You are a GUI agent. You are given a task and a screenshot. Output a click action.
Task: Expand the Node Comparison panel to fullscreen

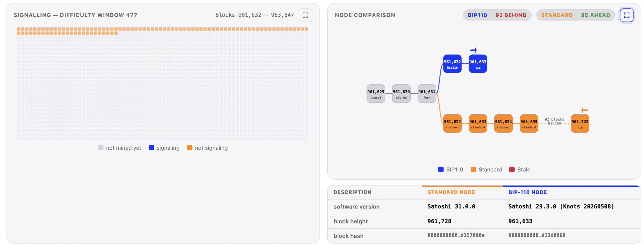tap(626, 15)
